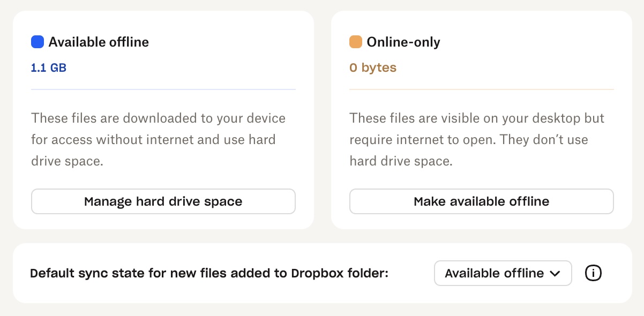644x316 pixels.
Task: Click "Available offline" text inside the dropdown
Action: point(494,273)
